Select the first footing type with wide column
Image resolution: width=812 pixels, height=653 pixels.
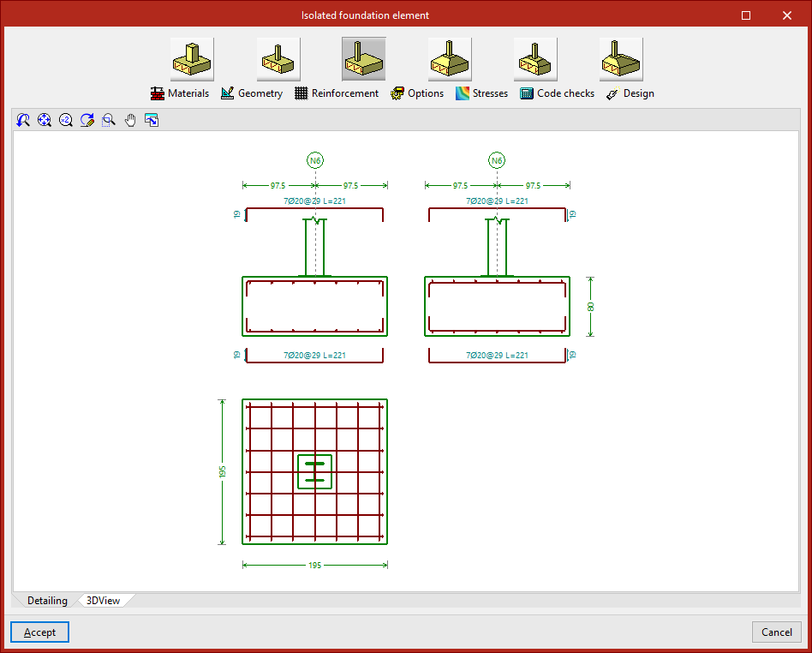click(x=192, y=59)
